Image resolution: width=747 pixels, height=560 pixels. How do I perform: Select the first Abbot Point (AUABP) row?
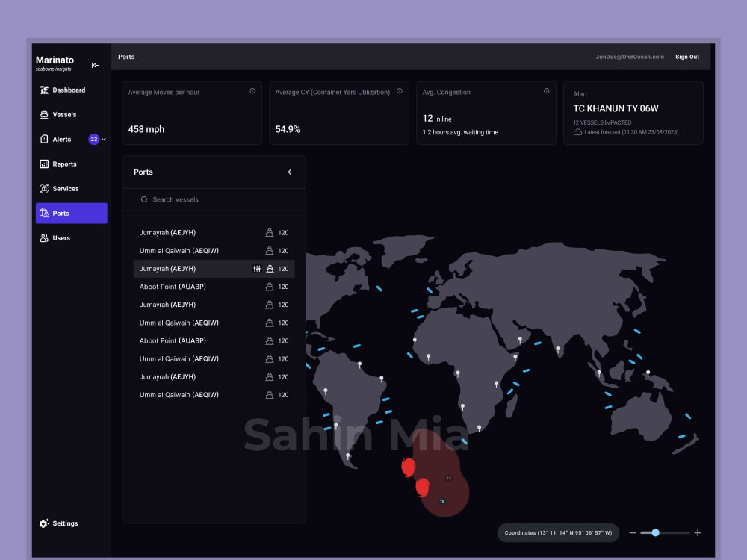click(214, 287)
